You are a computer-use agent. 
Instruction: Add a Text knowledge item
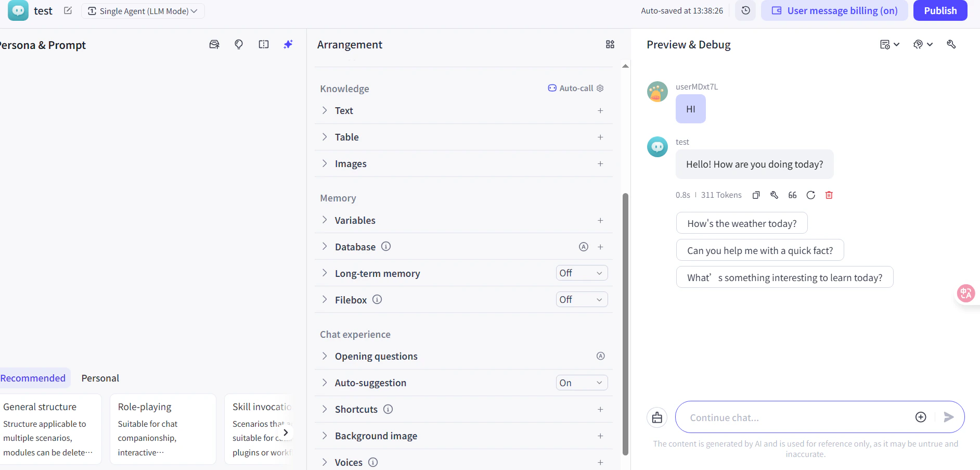coord(600,110)
